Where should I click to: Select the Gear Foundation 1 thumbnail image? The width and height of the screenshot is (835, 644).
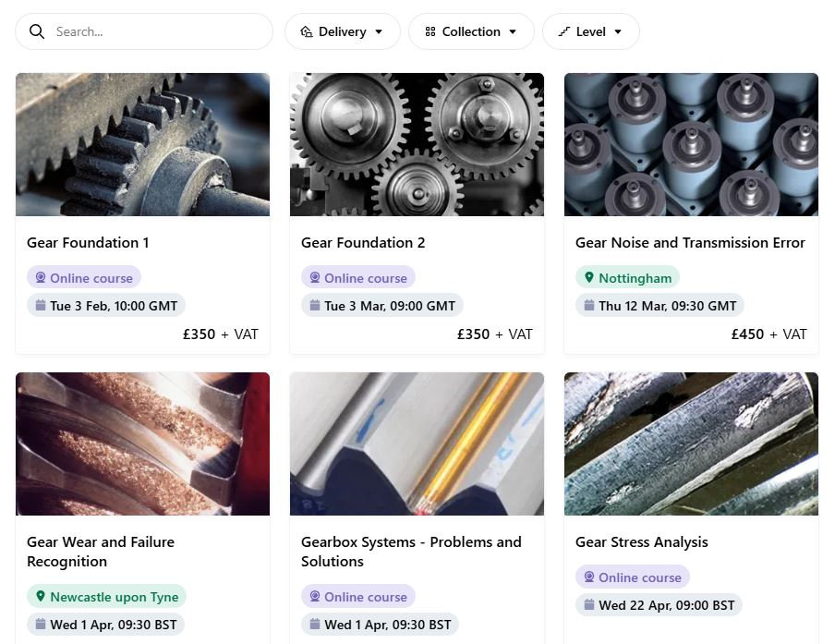143,144
